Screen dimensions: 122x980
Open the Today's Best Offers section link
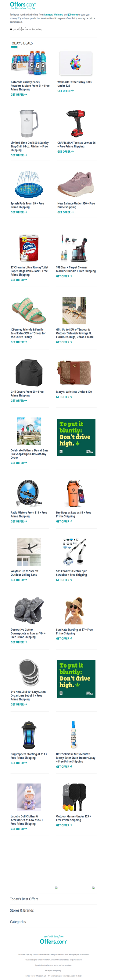pos(24,899)
